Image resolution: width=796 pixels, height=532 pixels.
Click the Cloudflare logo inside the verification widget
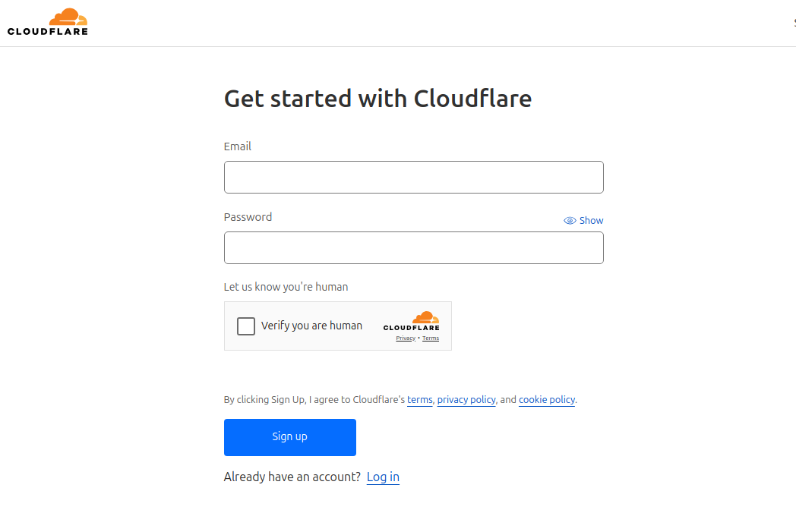[411, 321]
